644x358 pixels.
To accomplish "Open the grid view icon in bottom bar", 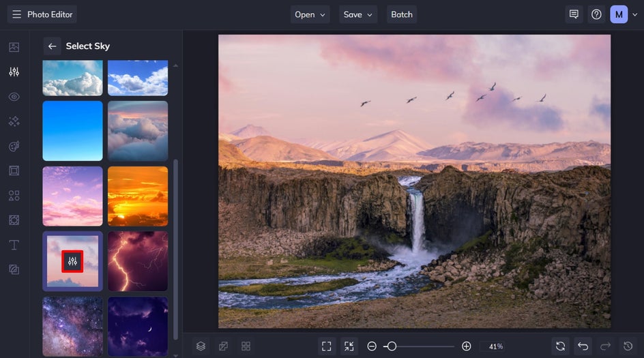I will click(x=246, y=346).
